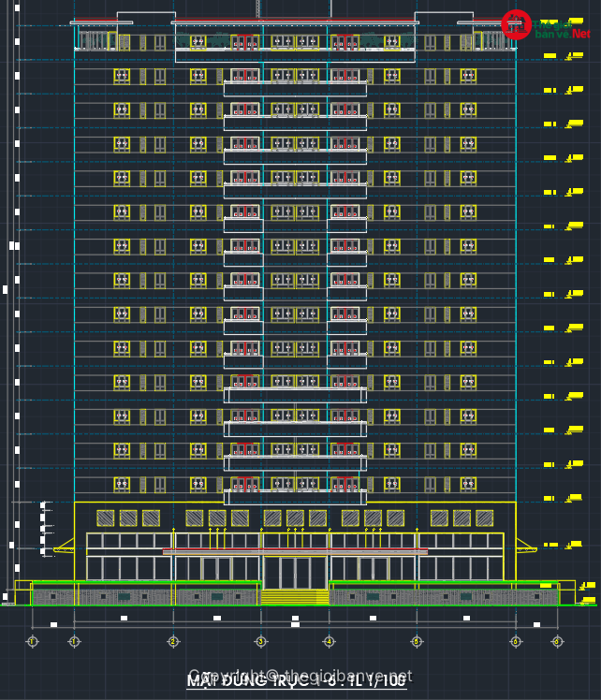Click the rightmost grid axis bubble
Image resolution: width=601 pixels, height=700 pixels.
(x=557, y=641)
